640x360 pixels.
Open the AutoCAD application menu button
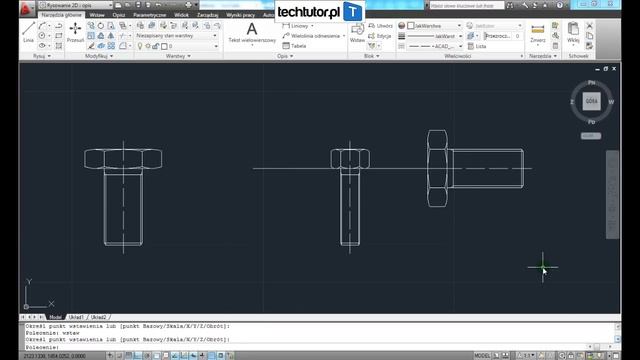click(27, 8)
